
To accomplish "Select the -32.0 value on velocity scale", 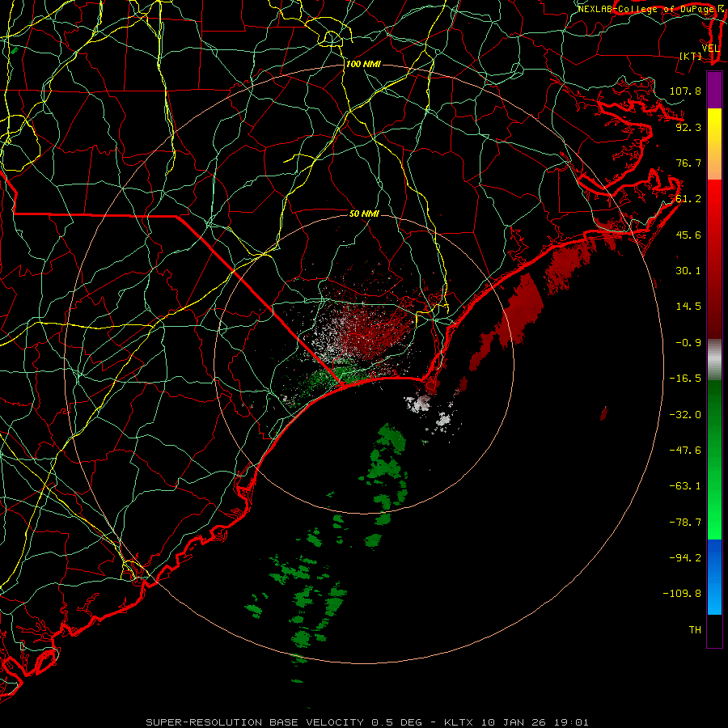I will pyautogui.click(x=685, y=415).
